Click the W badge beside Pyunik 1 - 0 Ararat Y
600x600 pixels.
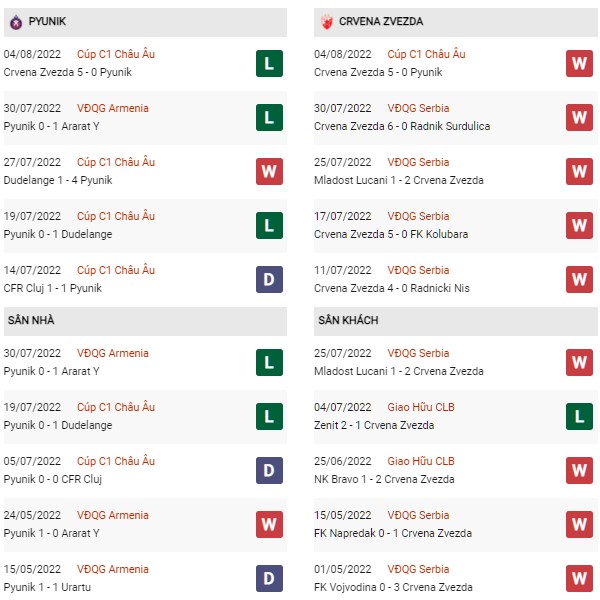point(269,524)
